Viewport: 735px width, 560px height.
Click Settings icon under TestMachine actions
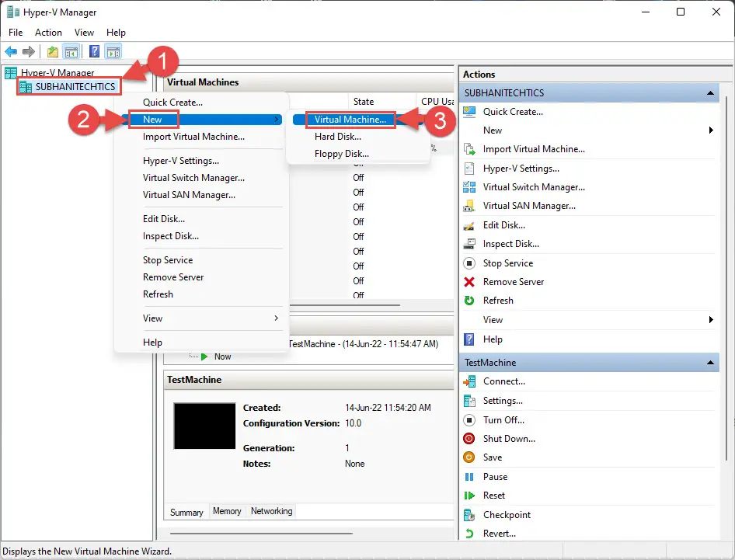pyautogui.click(x=469, y=401)
